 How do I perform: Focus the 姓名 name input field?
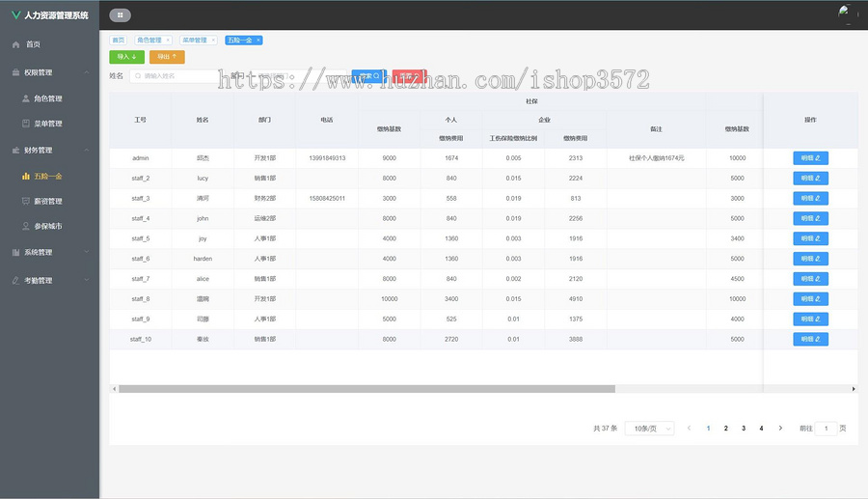pos(175,76)
